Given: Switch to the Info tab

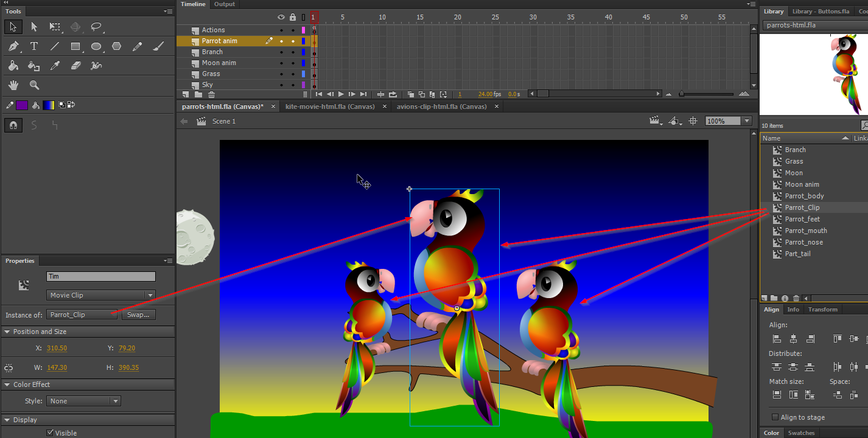Looking at the screenshot, I should click(793, 310).
